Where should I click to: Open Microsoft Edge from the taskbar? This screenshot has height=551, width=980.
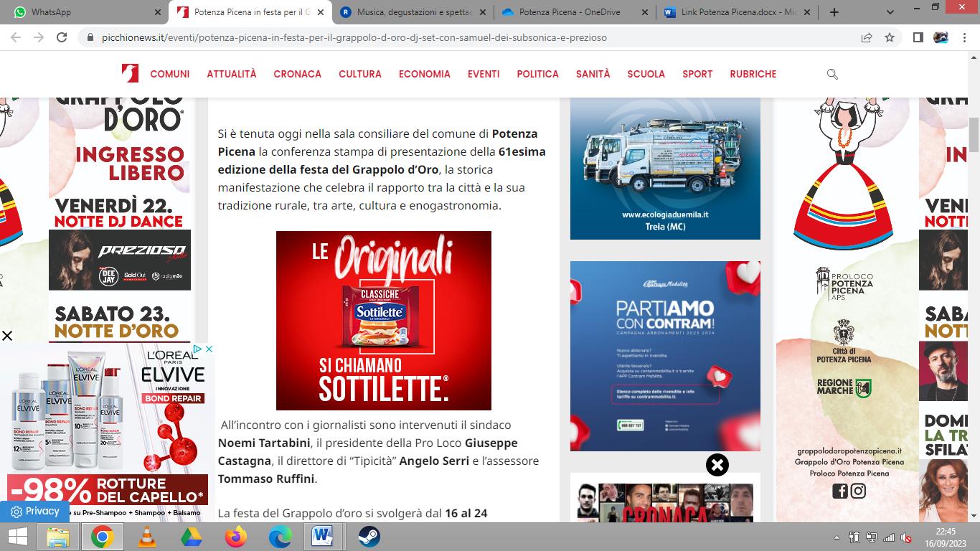[280, 537]
